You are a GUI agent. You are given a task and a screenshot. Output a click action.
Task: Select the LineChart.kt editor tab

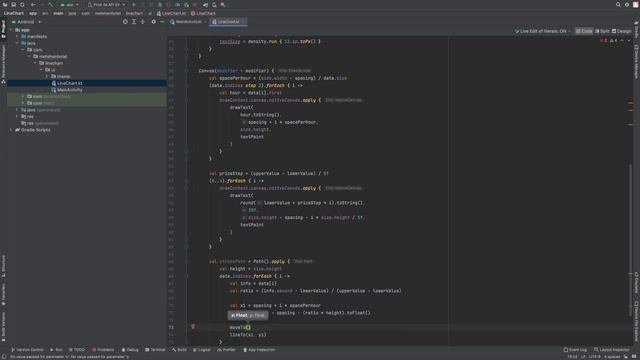pos(229,22)
